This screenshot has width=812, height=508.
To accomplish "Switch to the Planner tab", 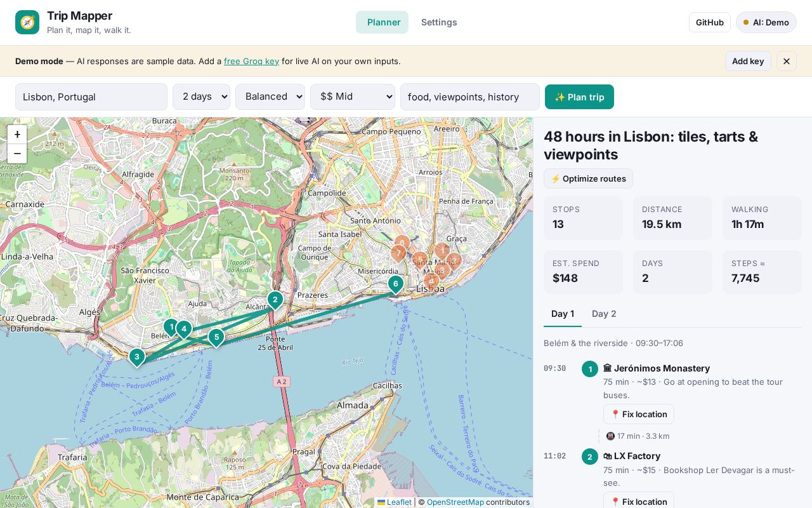I will pos(383,22).
